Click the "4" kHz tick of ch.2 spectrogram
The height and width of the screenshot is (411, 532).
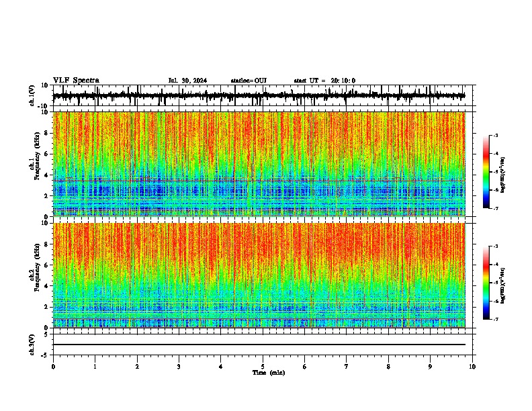coord(46,286)
